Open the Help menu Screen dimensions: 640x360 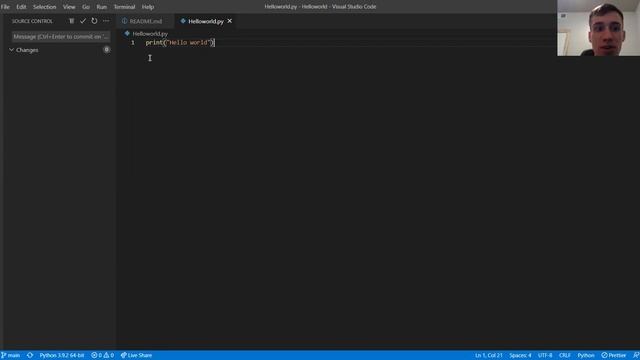[x=148, y=7]
